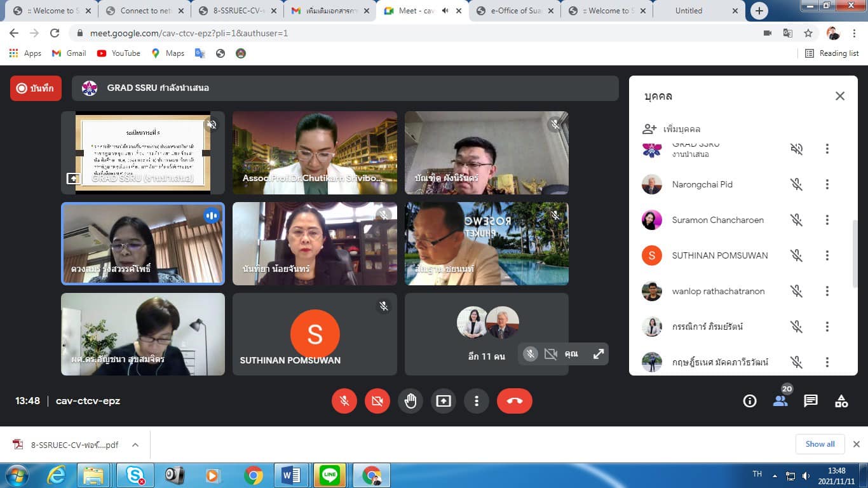Click the raise hand icon
The height and width of the screenshot is (488, 868).
(410, 401)
